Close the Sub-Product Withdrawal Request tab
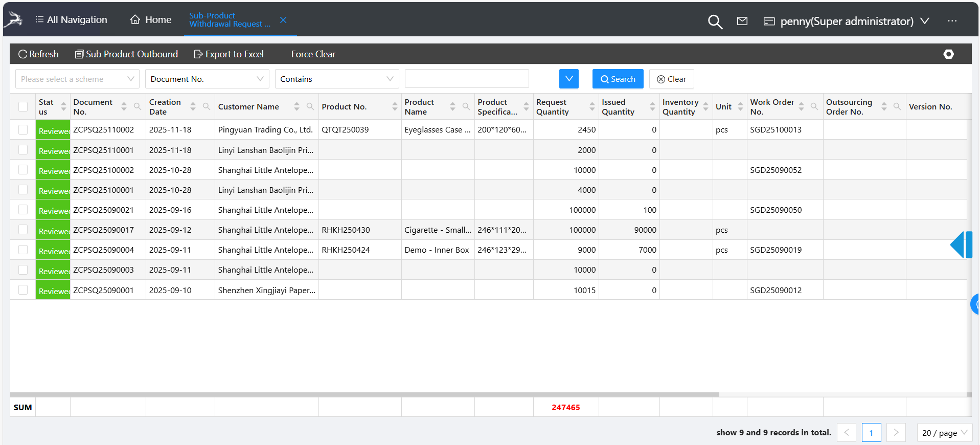Viewport: 980px width, 445px height. (283, 20)
